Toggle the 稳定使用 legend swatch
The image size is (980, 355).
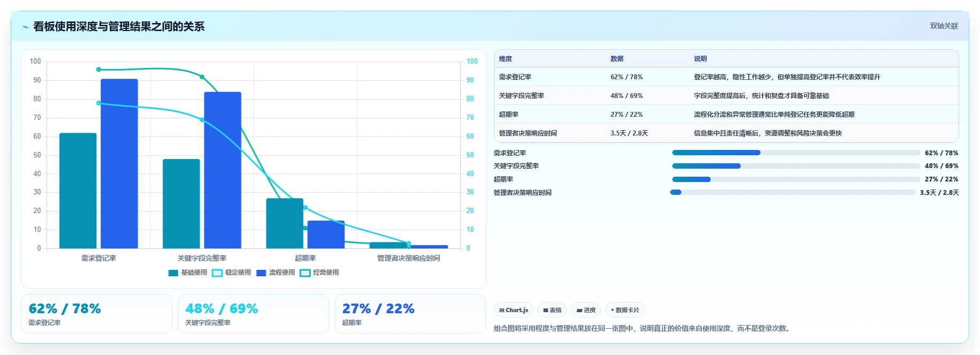[x=217, y=273]
